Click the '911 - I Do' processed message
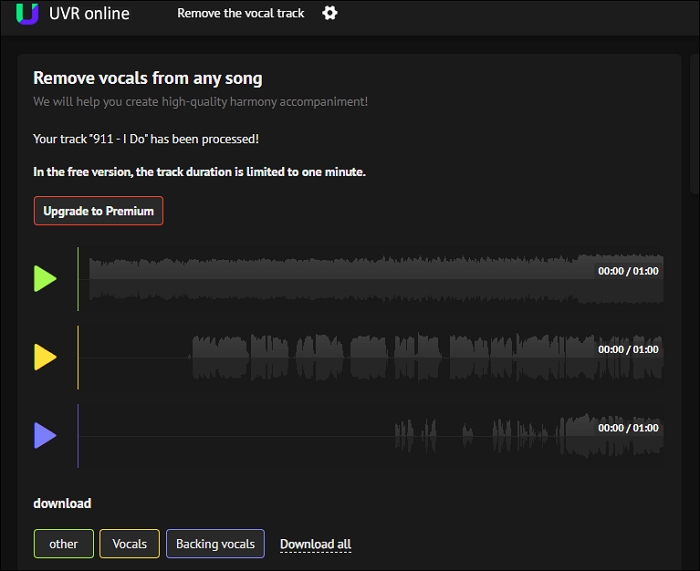Image resolution: width=700 pixels, height=571 pixels. 146,139
